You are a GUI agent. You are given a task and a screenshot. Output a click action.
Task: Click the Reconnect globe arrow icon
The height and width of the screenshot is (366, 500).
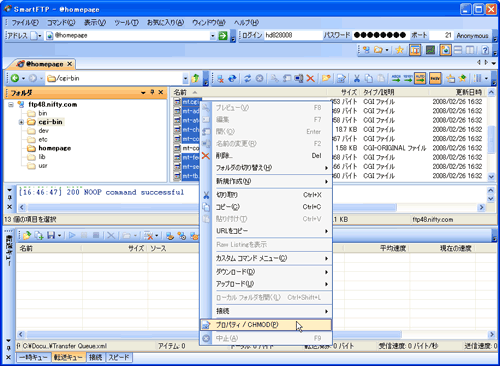(232, 79)
